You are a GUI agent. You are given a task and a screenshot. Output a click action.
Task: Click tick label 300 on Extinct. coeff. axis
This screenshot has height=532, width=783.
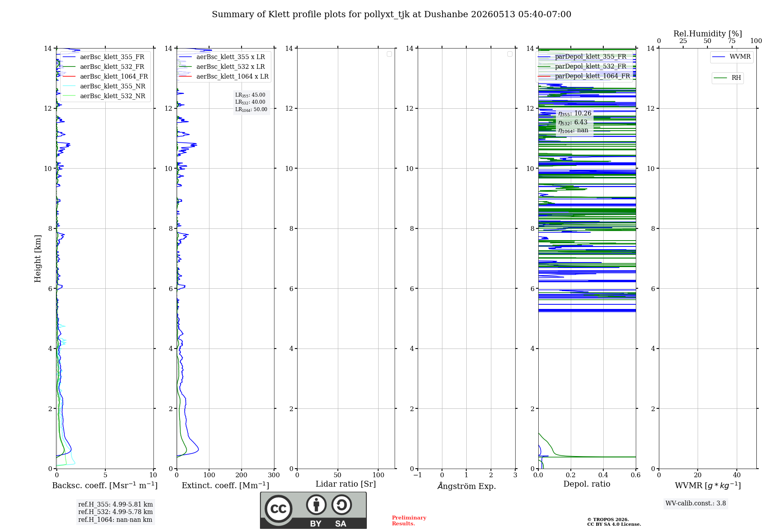click(274, 475)
